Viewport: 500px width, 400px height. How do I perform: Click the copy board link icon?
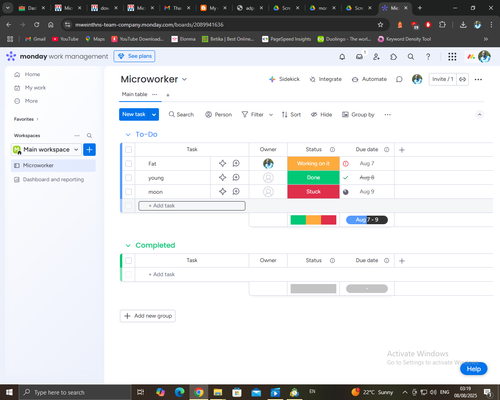pyautogui.click(x=462, y=79)
